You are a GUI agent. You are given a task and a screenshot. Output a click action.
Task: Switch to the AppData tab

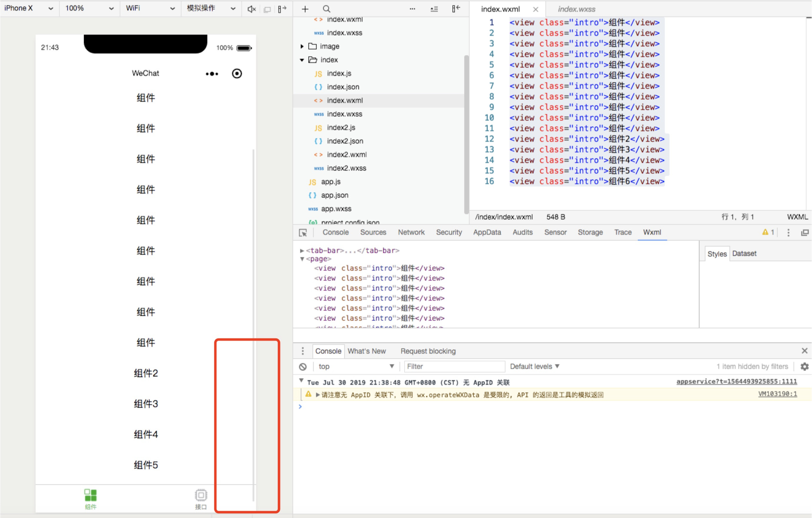click(x=487, y=232)
